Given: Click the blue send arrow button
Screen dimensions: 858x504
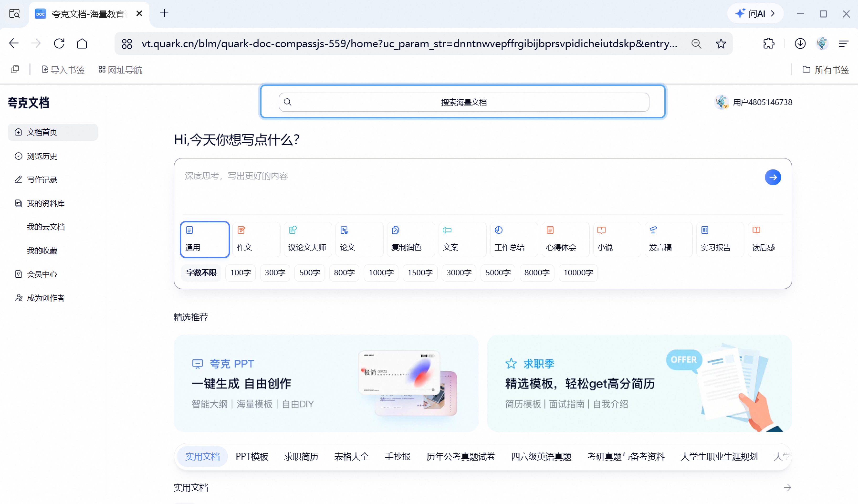Looking at the screenshot, I should click(x=773, y=177).
